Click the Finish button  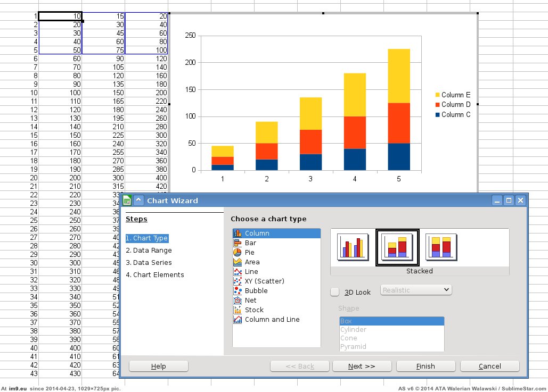click(x=426, y=366)
